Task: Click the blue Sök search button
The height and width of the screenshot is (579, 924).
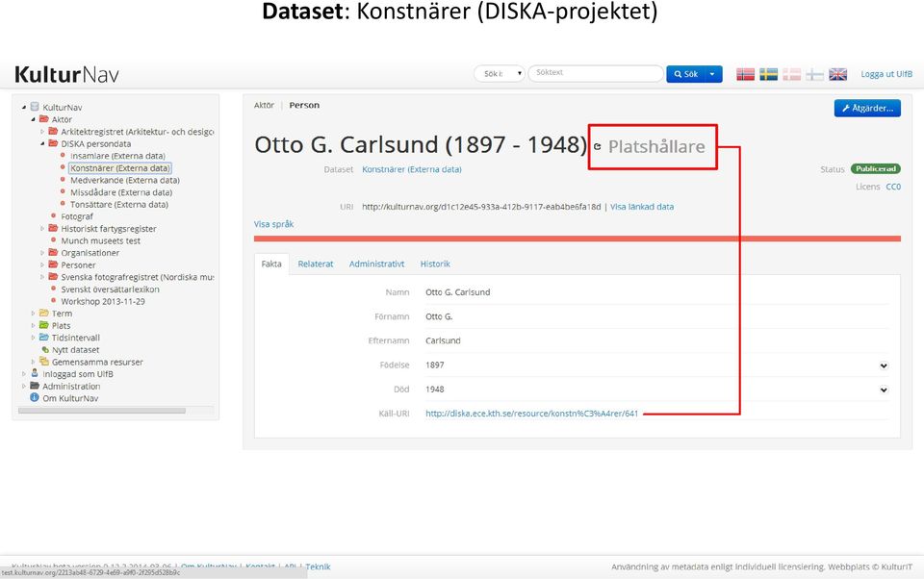Action: coord(686,74)
